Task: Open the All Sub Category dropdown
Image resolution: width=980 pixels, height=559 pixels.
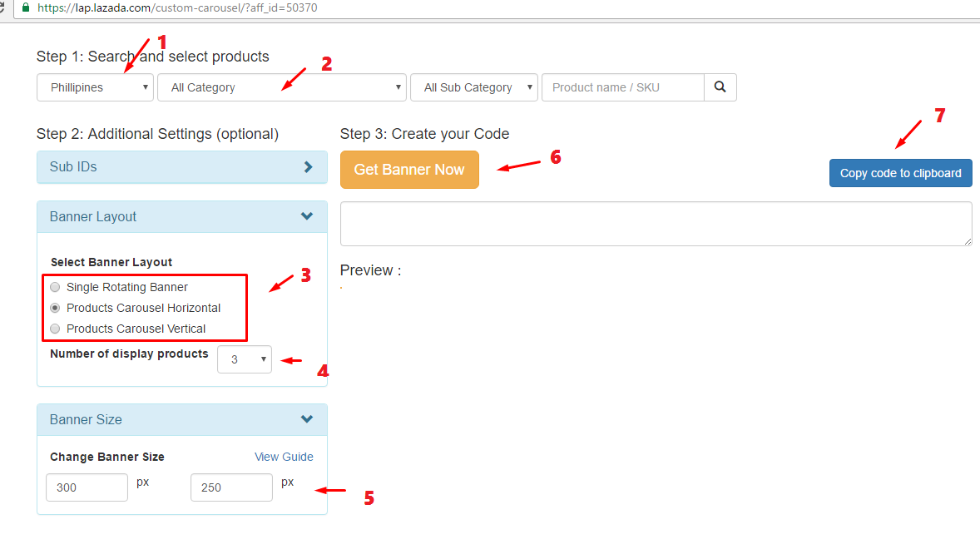Action: coord(473,87)
